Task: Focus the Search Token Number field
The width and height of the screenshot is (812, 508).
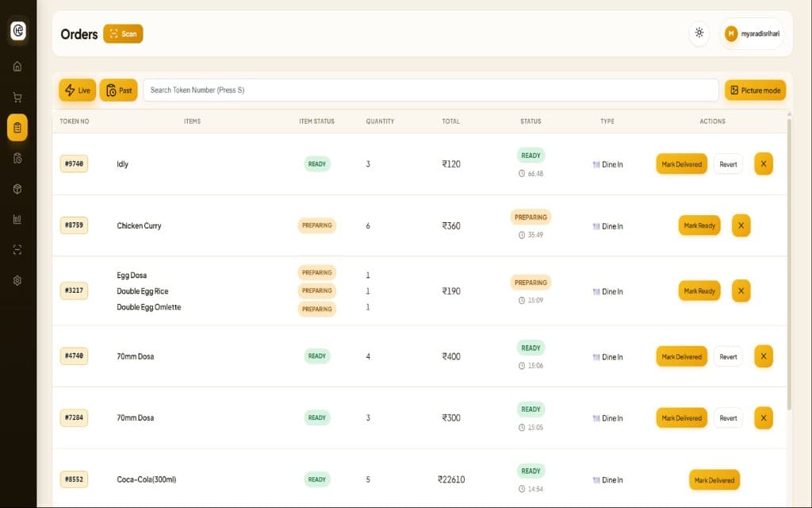Action: [x=431, y=90]
